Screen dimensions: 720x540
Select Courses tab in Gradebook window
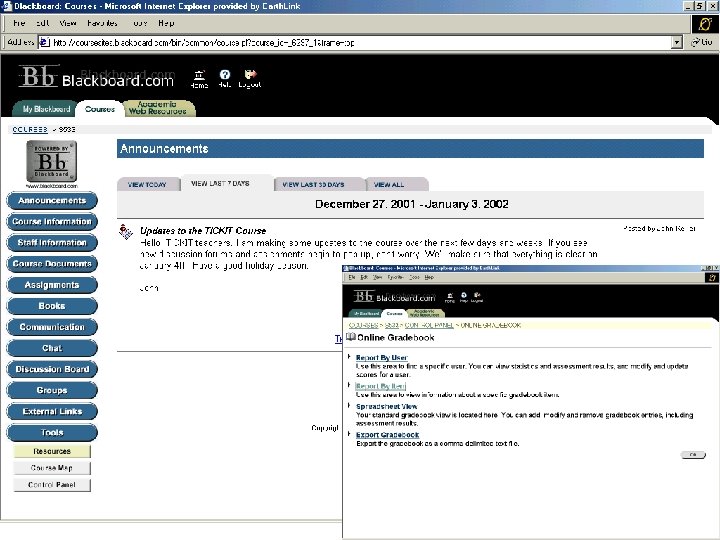(x=394, y=314)
